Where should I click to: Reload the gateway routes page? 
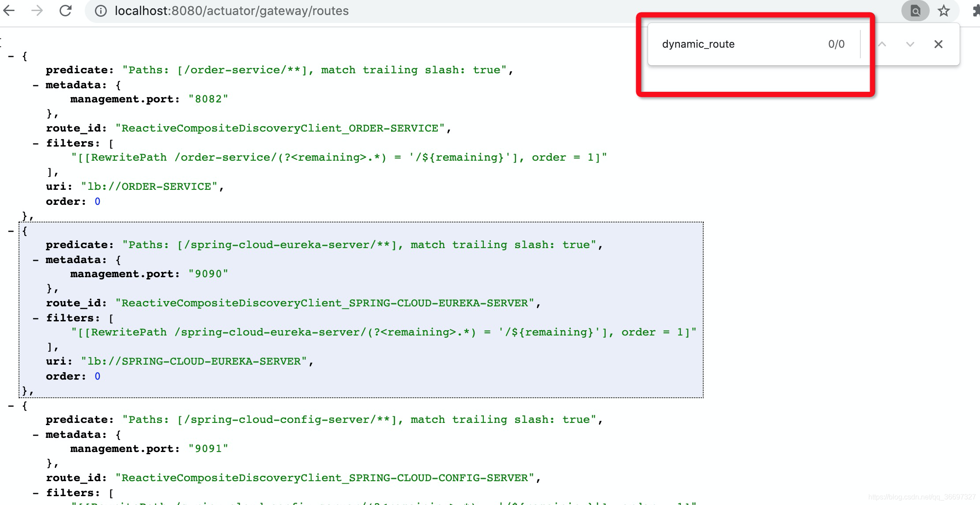[x=65, y=11]
